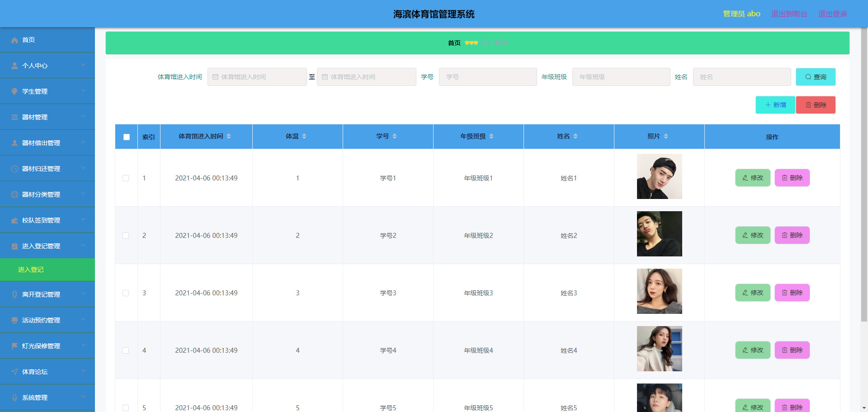Click the 新增 add button
The height and width of the screenshot is (412, 868).
click(775, 105)
